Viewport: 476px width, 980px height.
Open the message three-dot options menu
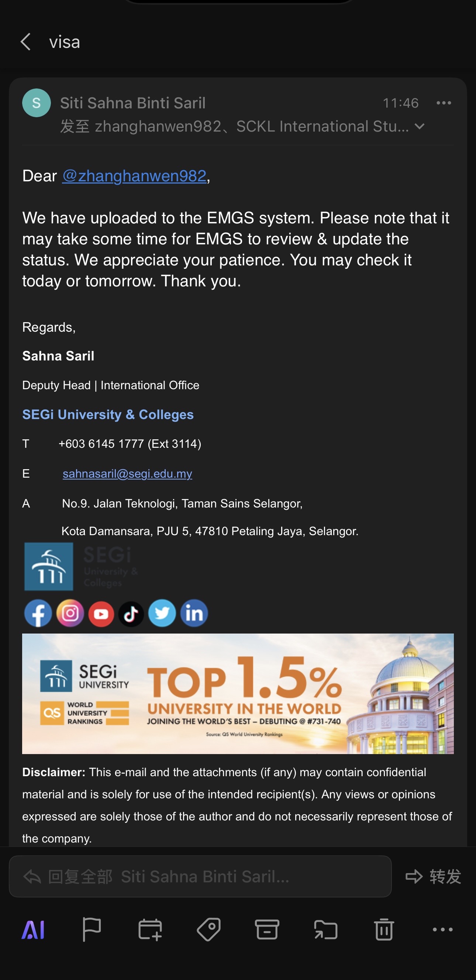click(444, 103)
